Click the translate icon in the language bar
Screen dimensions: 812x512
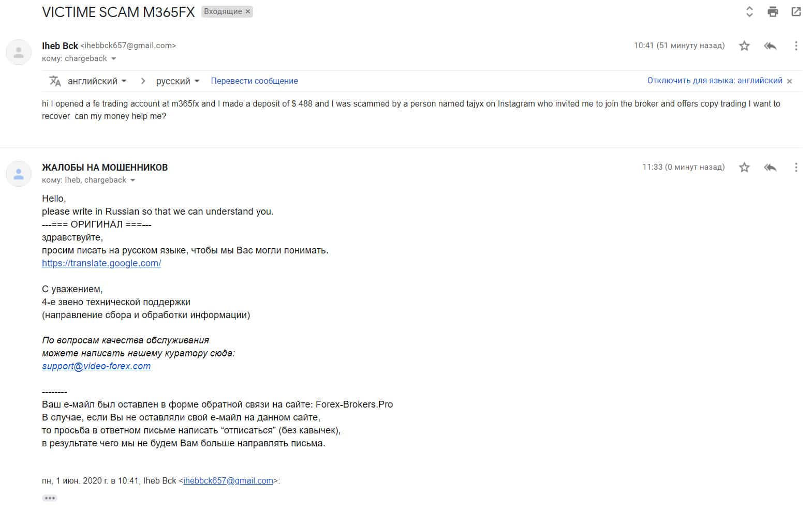(55, 81)
